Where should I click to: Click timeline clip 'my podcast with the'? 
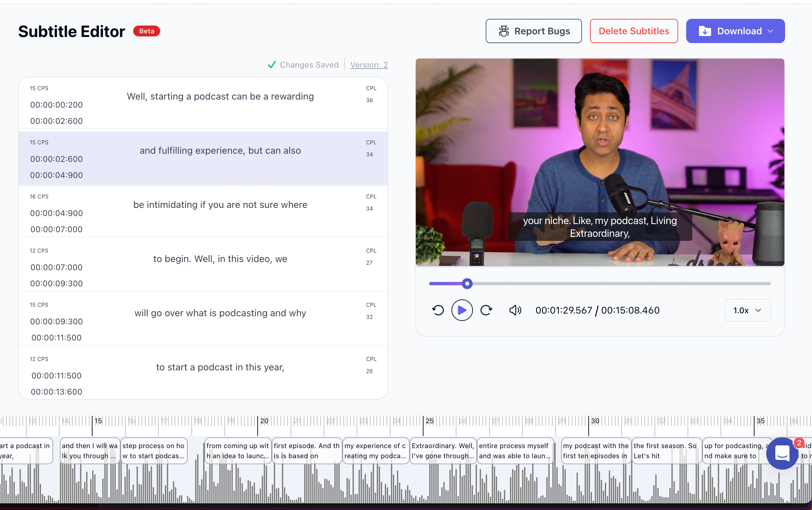pyautogui.click(x=596, y=451)
